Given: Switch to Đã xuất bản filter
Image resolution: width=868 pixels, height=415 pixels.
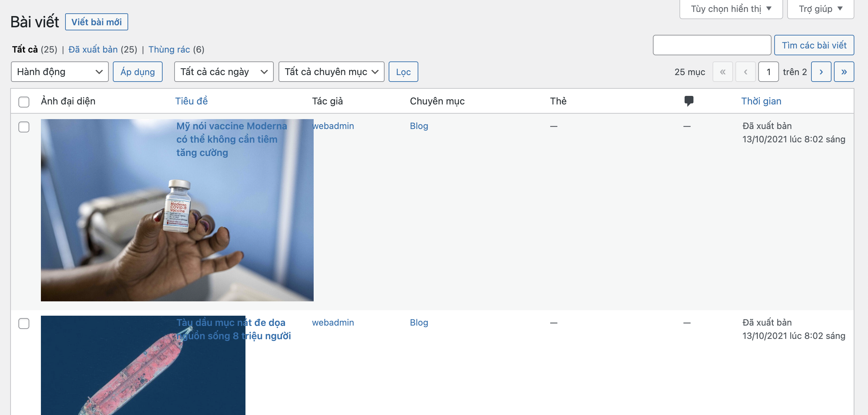Looking at the screenshot, I should coord(93,49).
